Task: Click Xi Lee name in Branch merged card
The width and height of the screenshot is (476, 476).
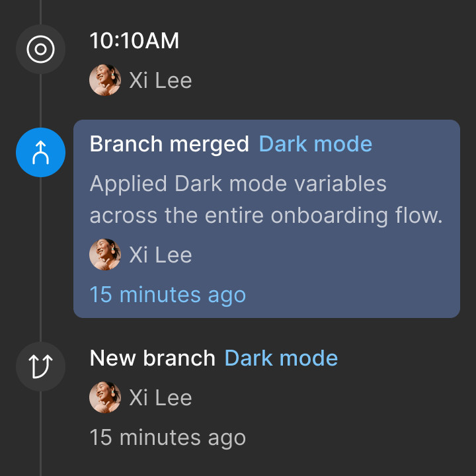Action: [161, 255]
